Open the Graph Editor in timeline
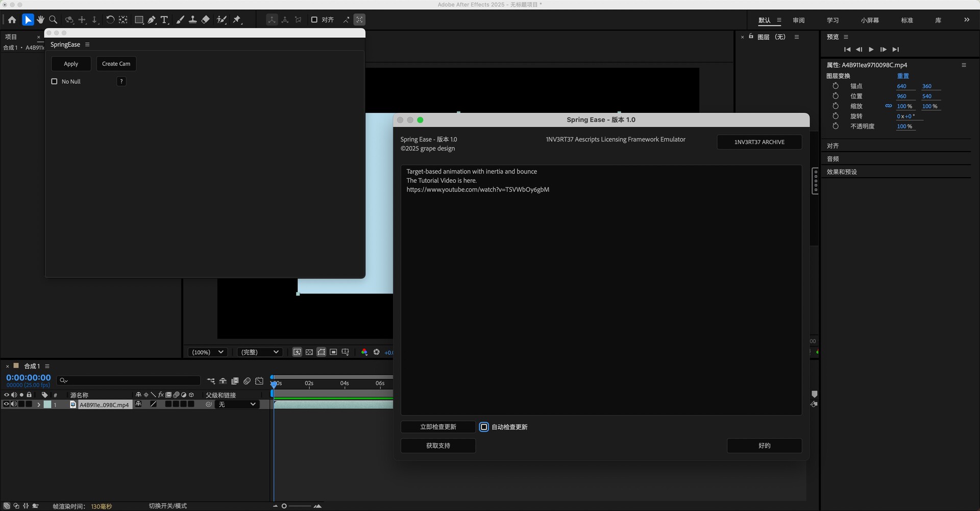Image resolution: width=980 pixels, height=511 pixels. tap(259, 381)
